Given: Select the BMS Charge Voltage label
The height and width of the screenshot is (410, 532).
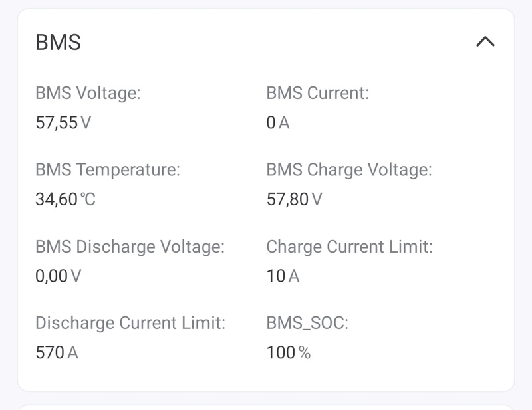Looking at the screenshot, I should (x=348, y=170).
